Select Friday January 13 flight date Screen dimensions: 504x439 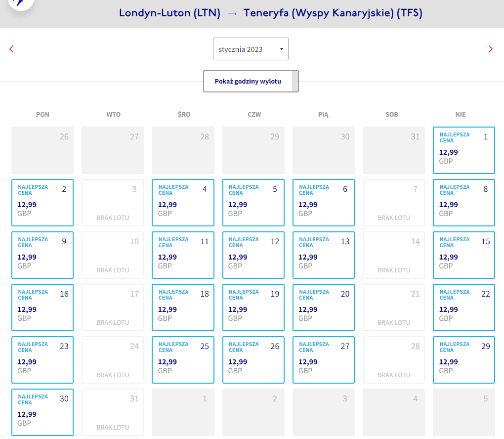(x=323, y=255)
